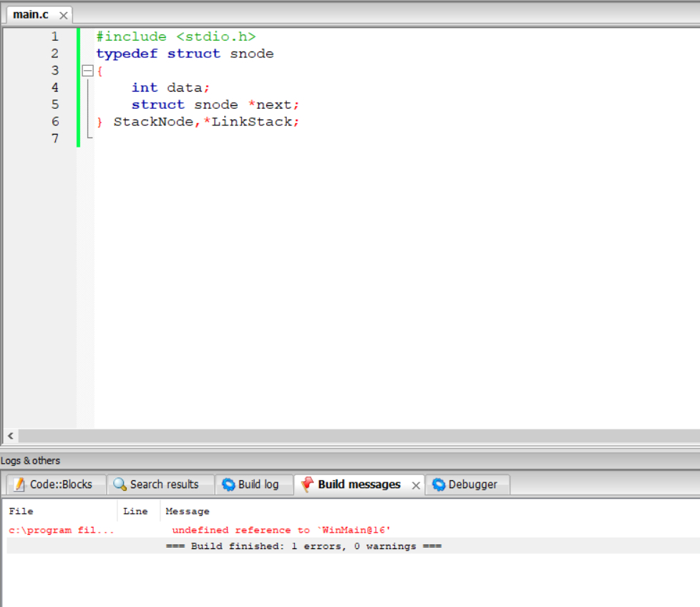
Task: Click the Build messages flag icon
Action: pyautogui.click(x=308, y=485)
